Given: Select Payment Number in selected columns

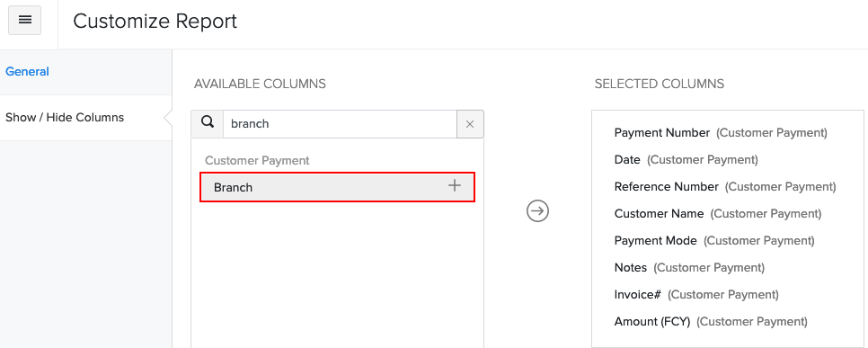Looking at the screenshot, I should pyautogui.click(x=721, y=133).
